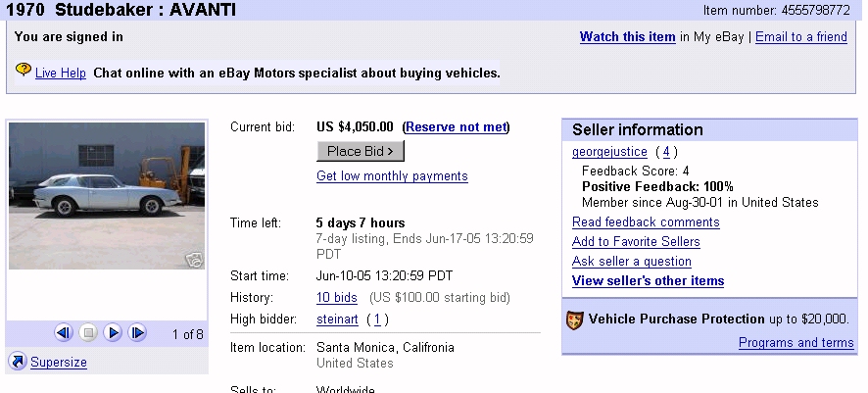Open Get low monthly payments link
Viewport: 868px width, 393px height.
coord(392,176)
